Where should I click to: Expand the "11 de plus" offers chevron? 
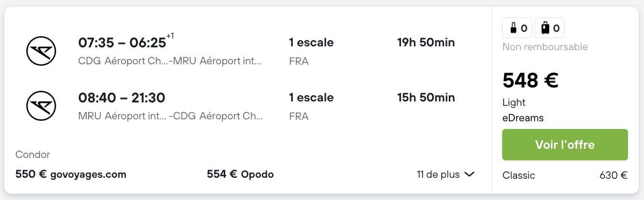tap(469, 174)
